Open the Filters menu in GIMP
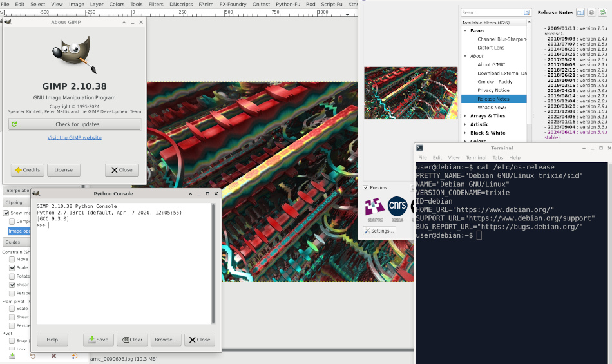Screen dimensions: 612x364 click(x=155, y=4)
